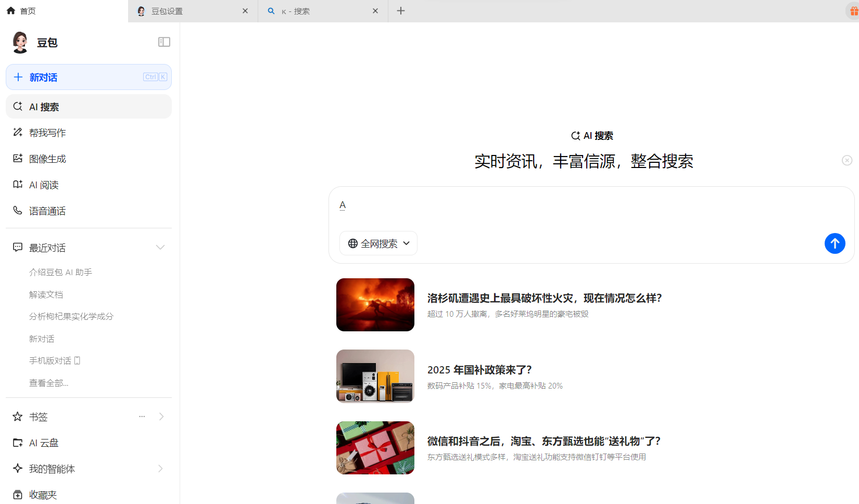Open 帮我写作 writing assistant
The height and width of the screenshot is (504, 859).
[89, 133]
